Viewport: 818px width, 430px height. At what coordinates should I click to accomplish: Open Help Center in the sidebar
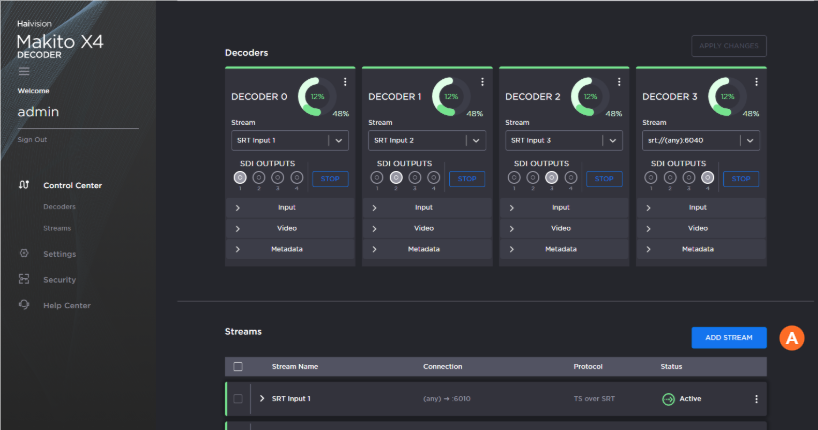[67, 305]
